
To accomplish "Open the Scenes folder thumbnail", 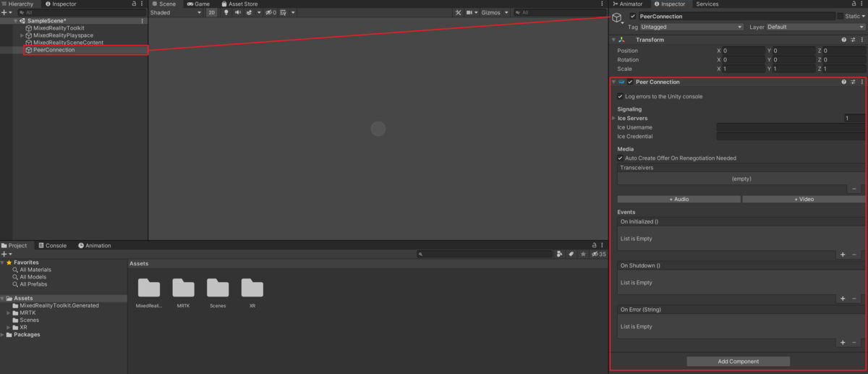I will 218,288.
